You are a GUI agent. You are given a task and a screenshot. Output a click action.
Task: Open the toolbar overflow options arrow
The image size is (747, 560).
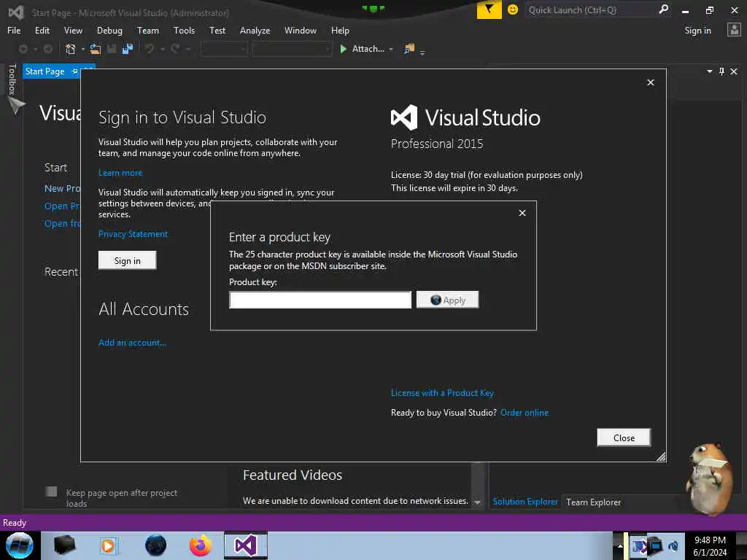[x=422, y=52]
